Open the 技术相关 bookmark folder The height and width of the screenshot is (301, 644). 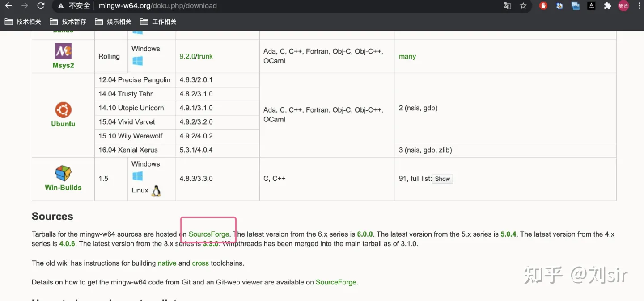(x=23, y=21)
